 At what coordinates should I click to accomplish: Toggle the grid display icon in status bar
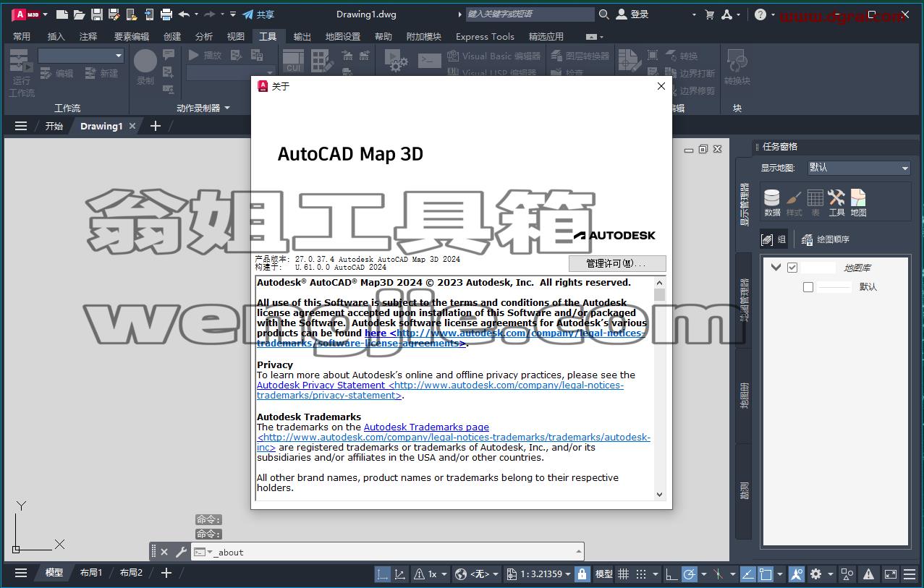623,574
